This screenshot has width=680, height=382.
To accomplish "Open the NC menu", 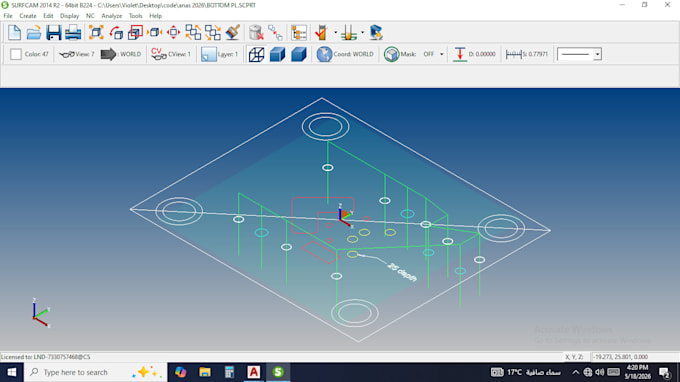I will (x=90, y=16).
